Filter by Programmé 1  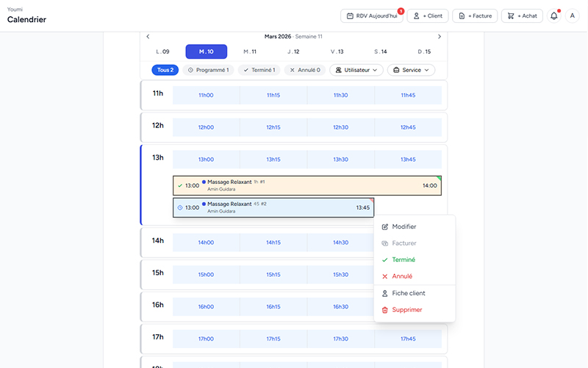pyautogui.click(x=208, y=70)
